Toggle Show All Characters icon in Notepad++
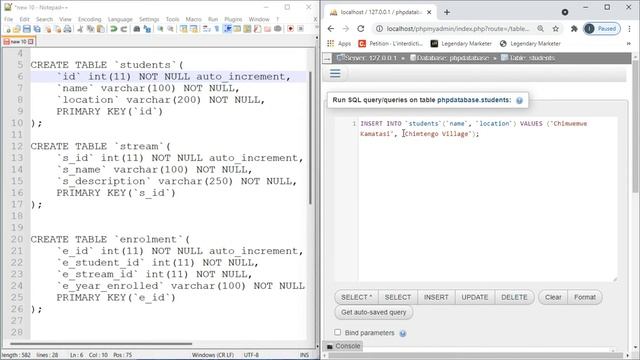 217,29
